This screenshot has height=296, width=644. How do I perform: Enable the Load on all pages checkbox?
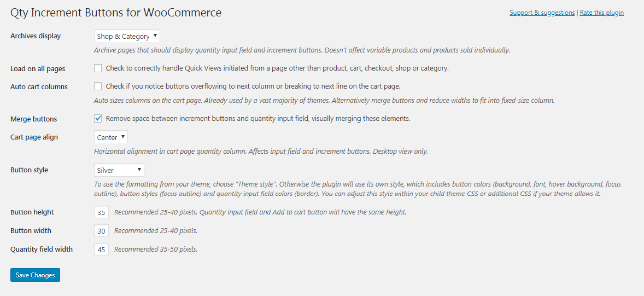tap(98, 68)
